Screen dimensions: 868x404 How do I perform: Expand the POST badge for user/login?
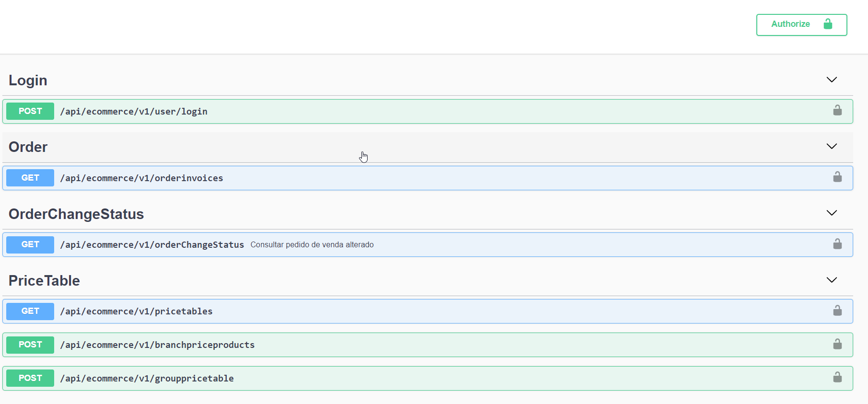click(x=30, y=111)
